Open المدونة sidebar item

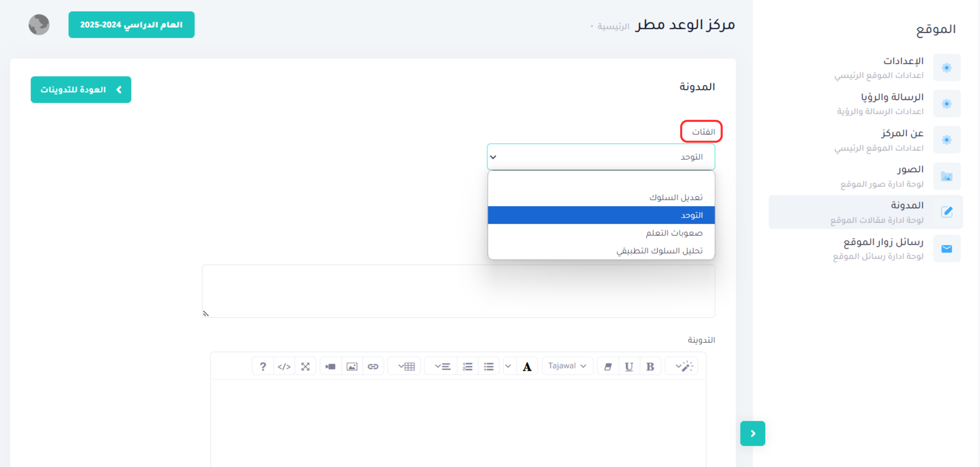point(866,212)
